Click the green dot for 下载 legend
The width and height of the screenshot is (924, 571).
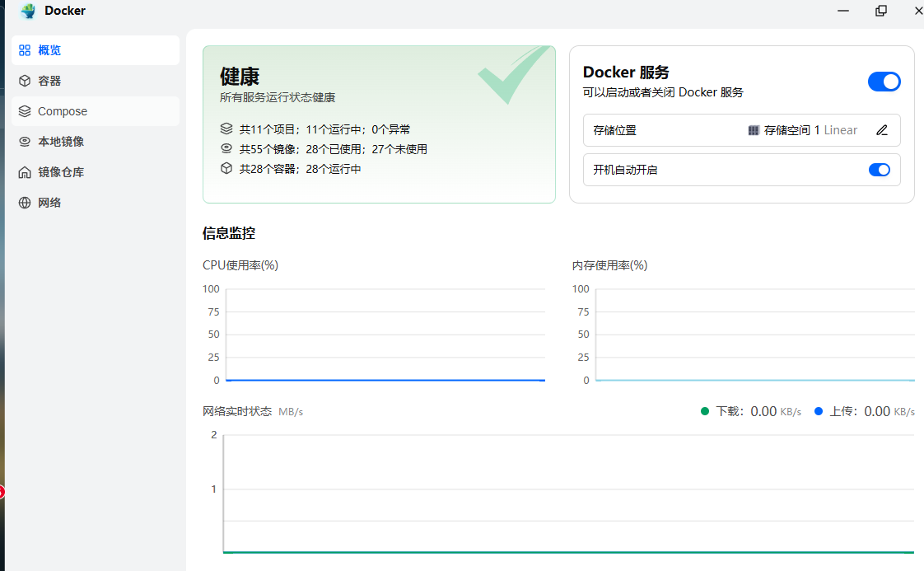point(705,411)
